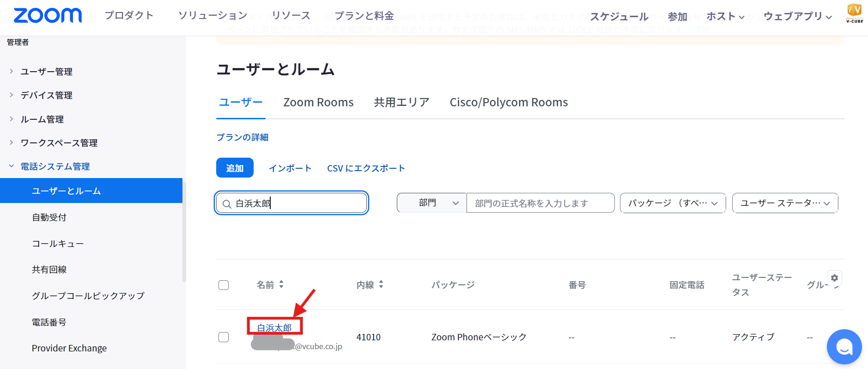This screenshot has width=868, height=369.
Task: Expand ルーム管理 in sidebar
Action: 12,119
